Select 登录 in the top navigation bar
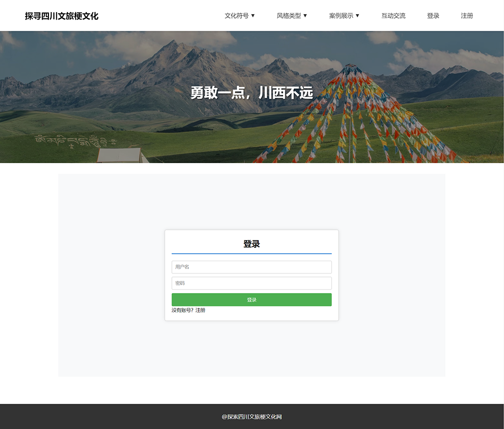504x429 pixels. pos(433,16)
